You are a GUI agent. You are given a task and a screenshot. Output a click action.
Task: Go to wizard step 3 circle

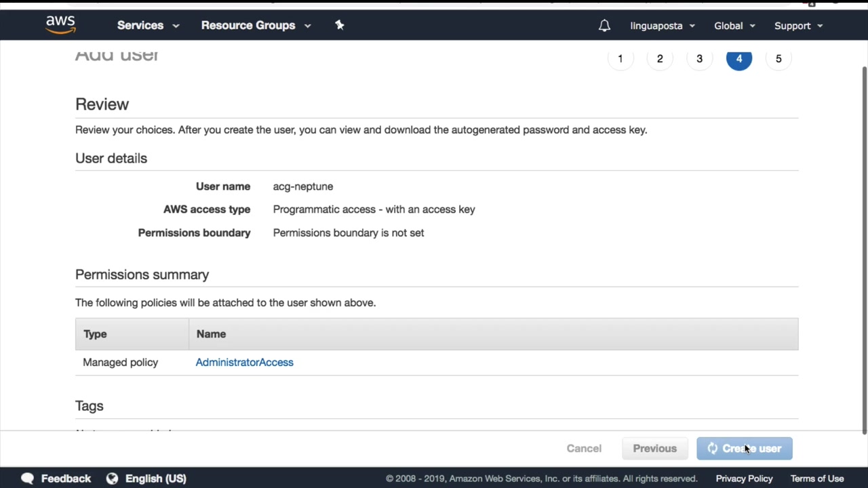tap(699, 59)
